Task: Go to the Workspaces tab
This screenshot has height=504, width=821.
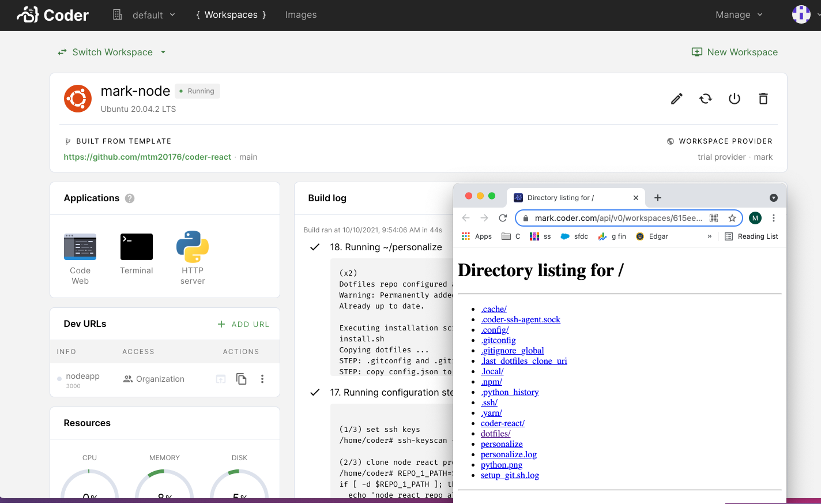Action: (231, 15)
